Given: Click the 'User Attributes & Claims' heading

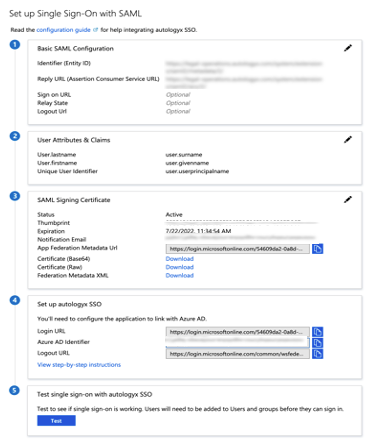Looking at the screenshot, I should pos(74,140).
